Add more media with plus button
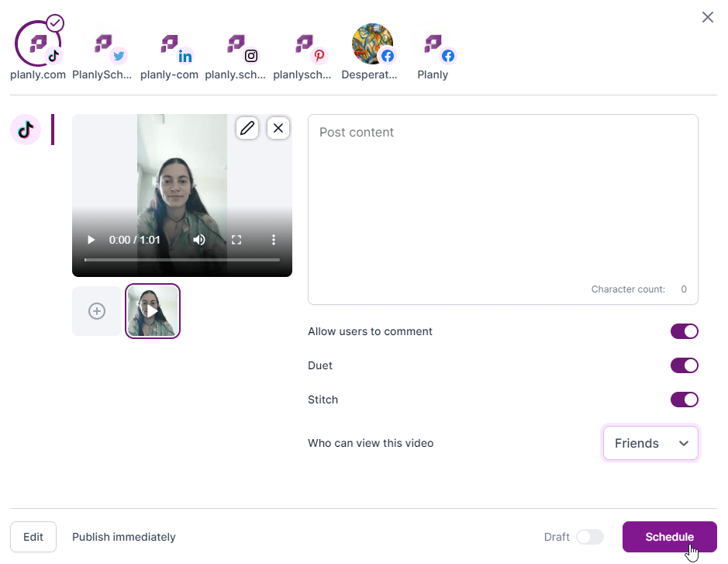Image resolution: width=728 pixels, height=564 pixels. (97, 311)
